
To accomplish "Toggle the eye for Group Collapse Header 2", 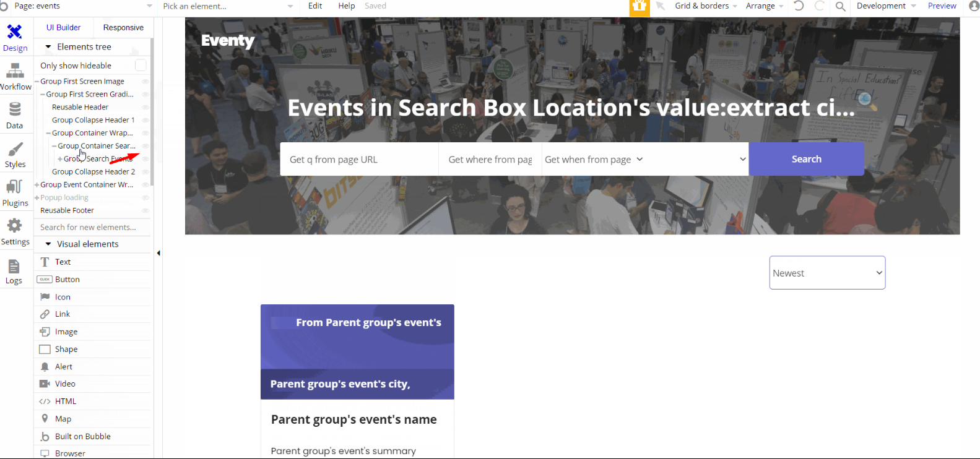I will point(145,172).
